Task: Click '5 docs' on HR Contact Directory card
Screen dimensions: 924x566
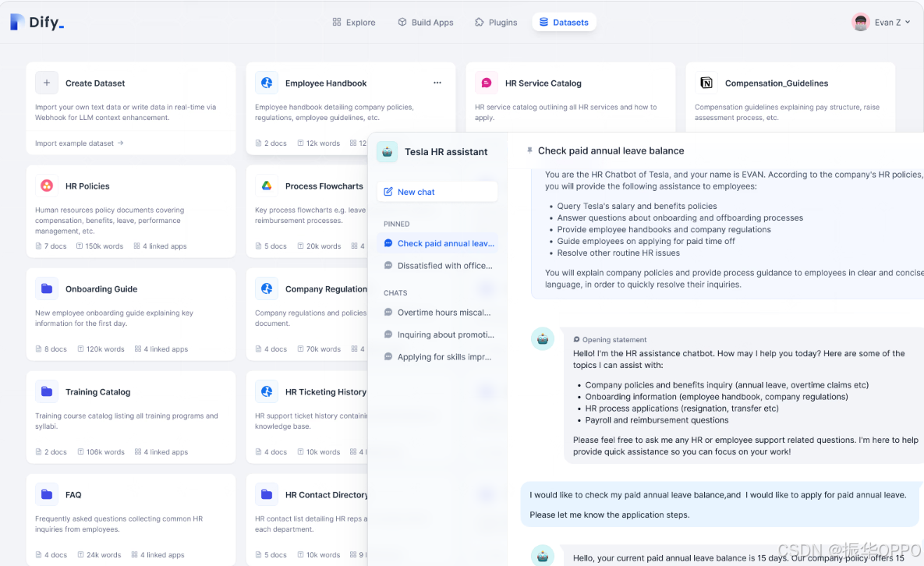Action: [271, 555]
